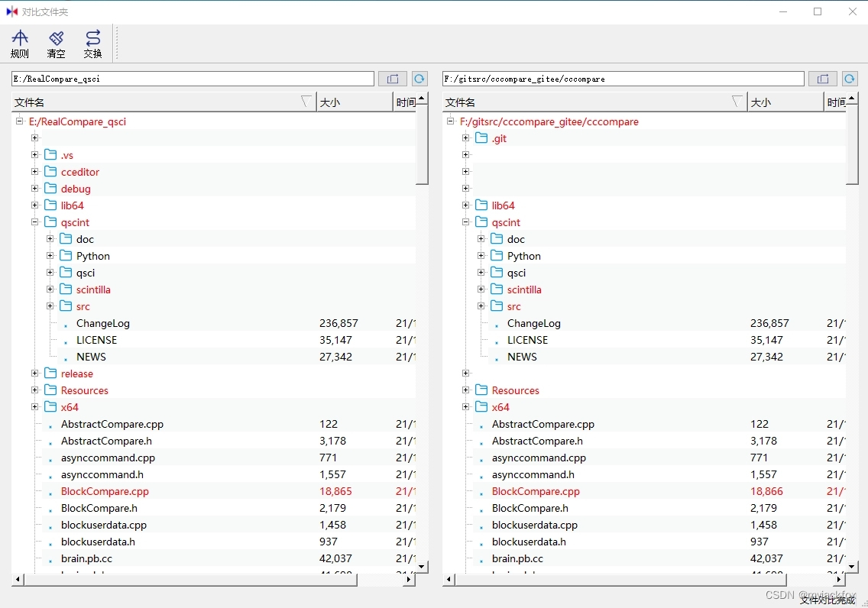Expand the right scintilla folder

pyautogui.click(x=481, y=289)
